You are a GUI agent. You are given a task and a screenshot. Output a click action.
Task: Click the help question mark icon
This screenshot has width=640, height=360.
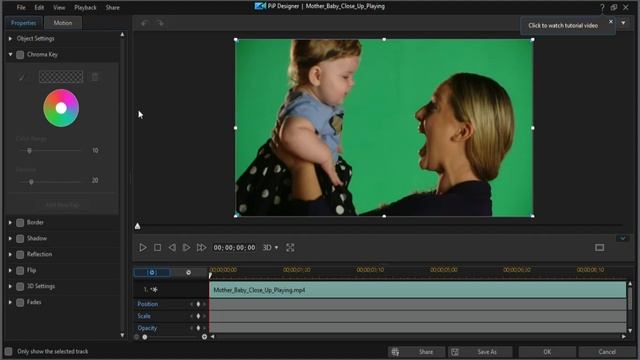coord(602,7)
